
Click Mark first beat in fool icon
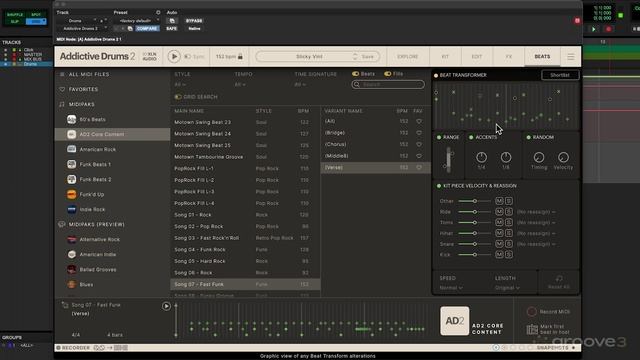click(x=532, y=329)
